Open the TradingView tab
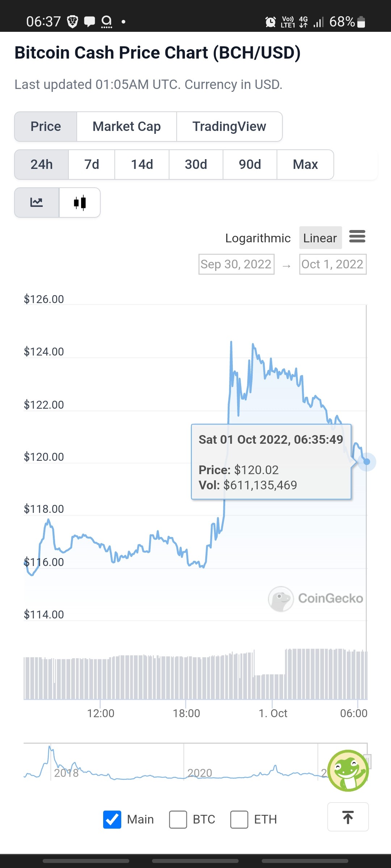Screen dimensions: 391x868 [230, 127]
